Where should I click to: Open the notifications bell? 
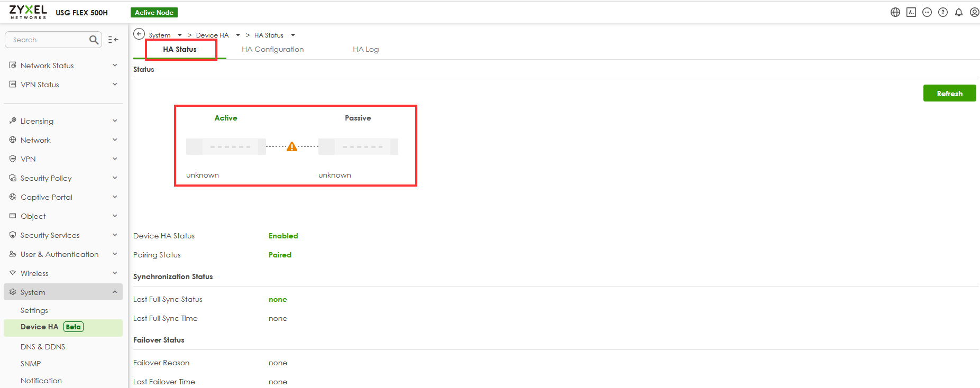(x=958, y=12)
